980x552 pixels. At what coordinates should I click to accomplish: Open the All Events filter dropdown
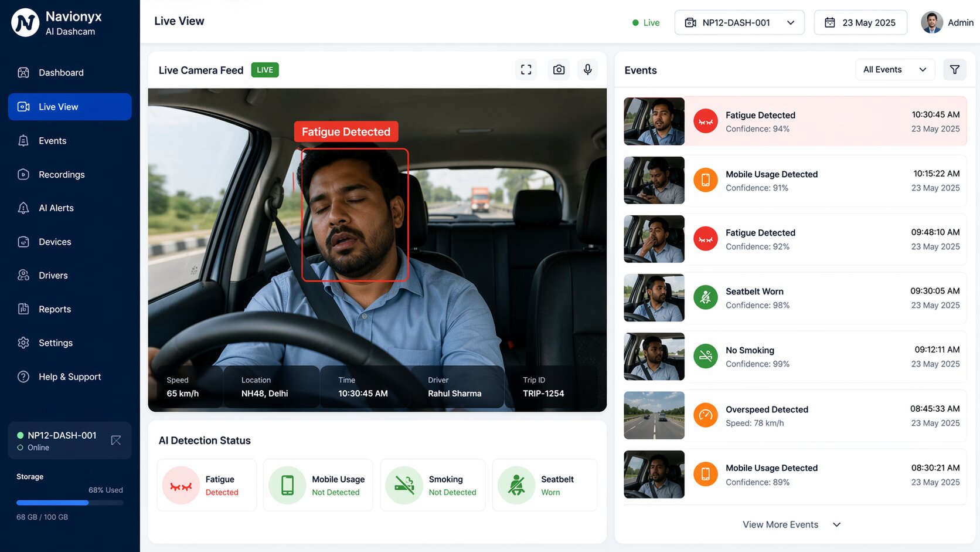pos(894,69)
